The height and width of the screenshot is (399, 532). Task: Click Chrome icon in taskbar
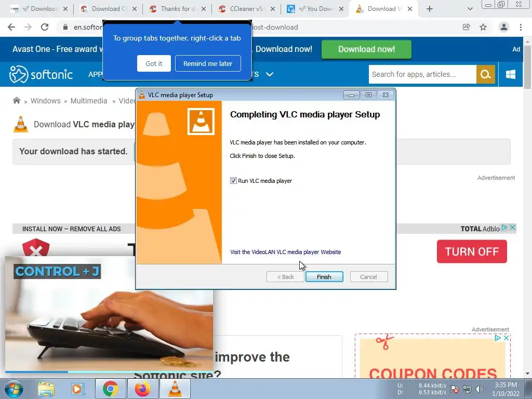(x=110, y=389)
